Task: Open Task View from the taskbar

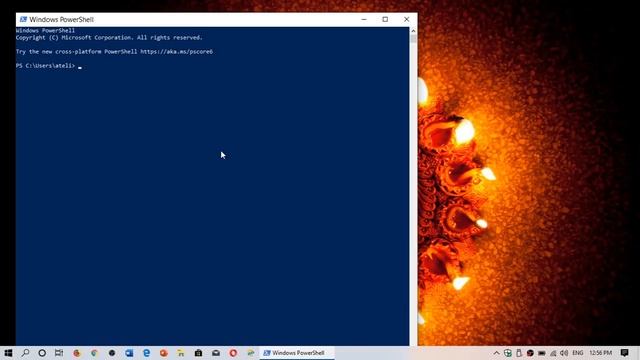Action: click(x=59, y=353)
